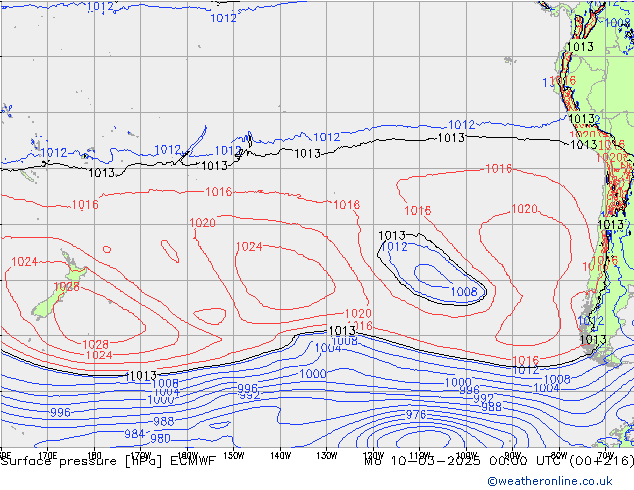Screen dimensions: 634x490
Task: Click the 1008 label inside the low center
Action: tap(464, 292)
